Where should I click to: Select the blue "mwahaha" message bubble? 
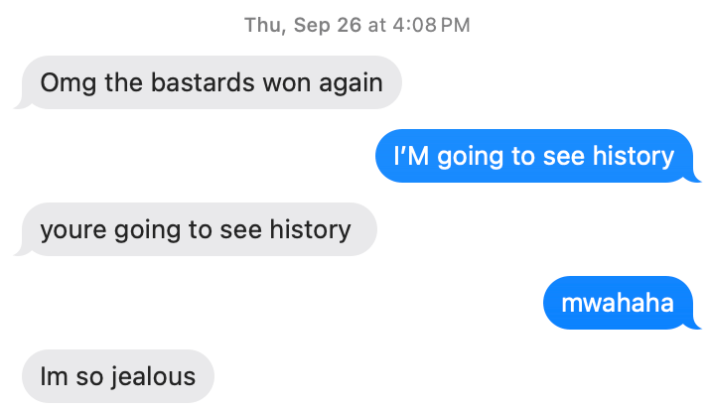pos(618,303)
